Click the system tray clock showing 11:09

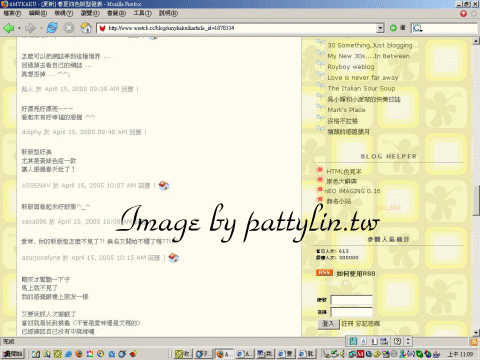(460, 354)
